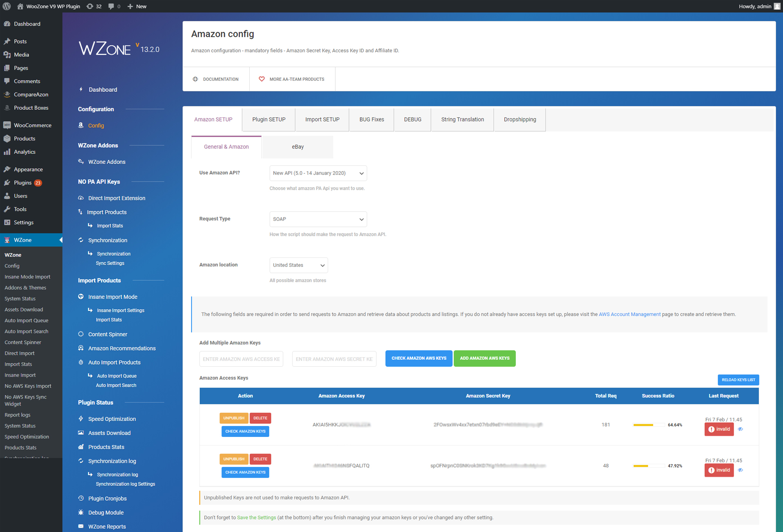Open the WordPress logo menu
783x532 pixels.
click(7, 6)
